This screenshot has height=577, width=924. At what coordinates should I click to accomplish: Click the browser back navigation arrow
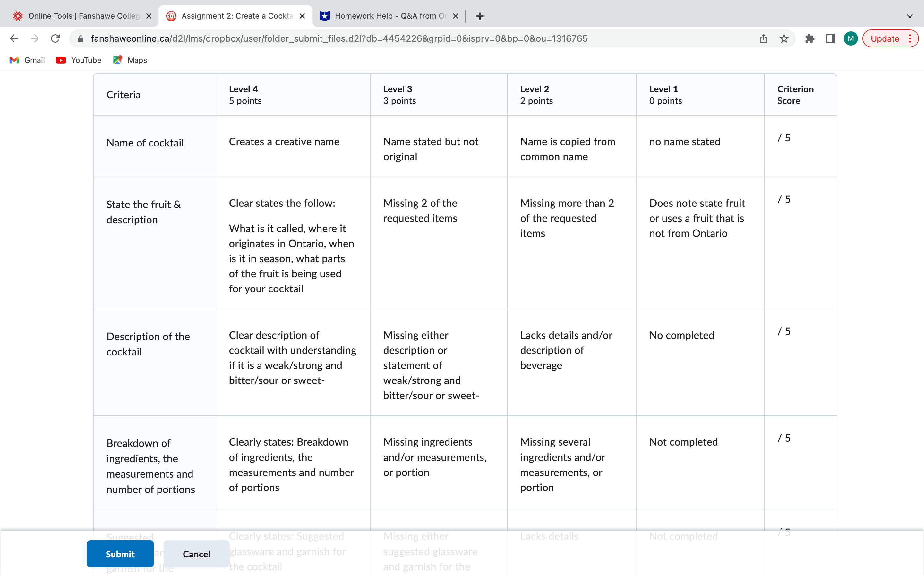click(x=14, y=38)
